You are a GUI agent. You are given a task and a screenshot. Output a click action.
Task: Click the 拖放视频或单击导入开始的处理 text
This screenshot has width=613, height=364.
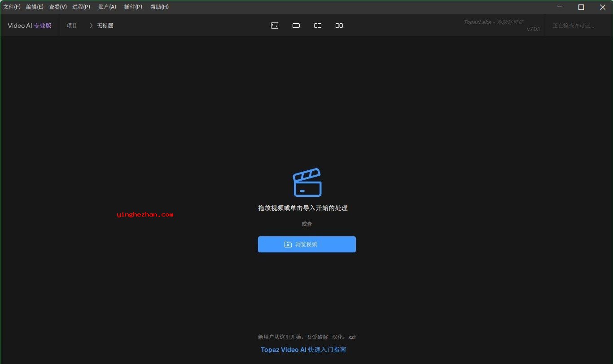point(303,208)
